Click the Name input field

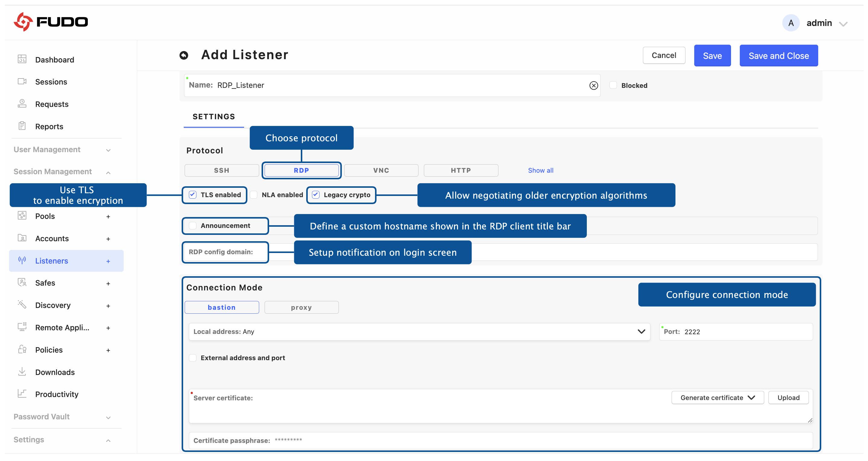tap(392, 85)
